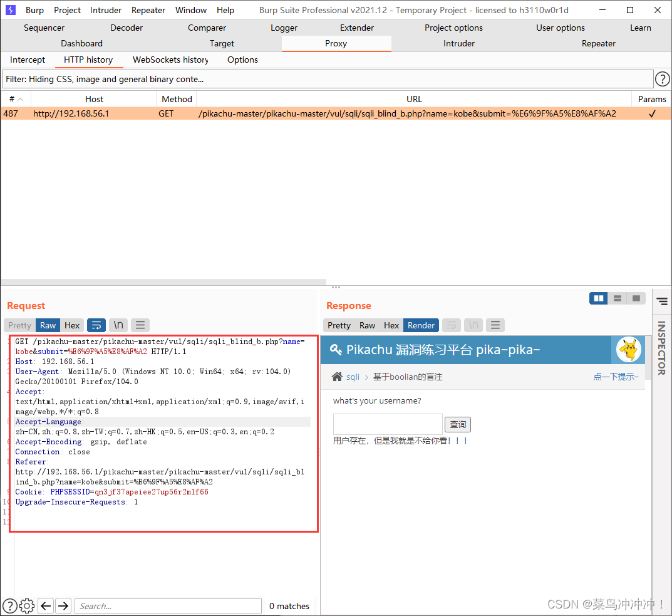The height and width of the screenshot is (616, 672).
Task: Click the Pikachu avatar image
Action: [x=629, y=350]
